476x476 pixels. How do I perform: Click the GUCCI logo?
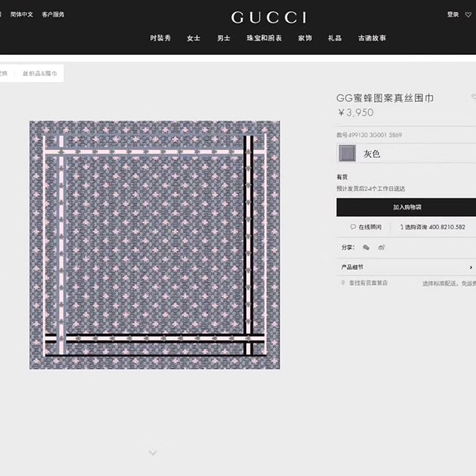[x=269, y=18]
